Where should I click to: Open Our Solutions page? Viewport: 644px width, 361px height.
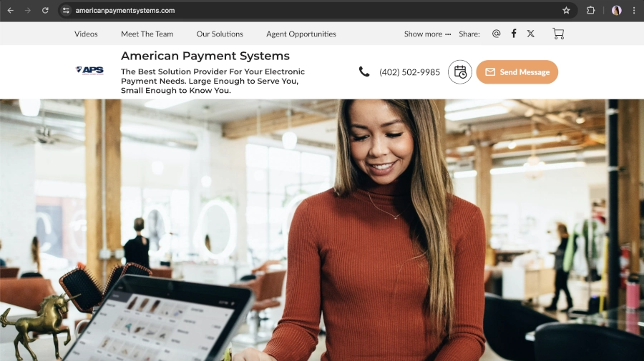pyautogui.click(x=220, y=34)
